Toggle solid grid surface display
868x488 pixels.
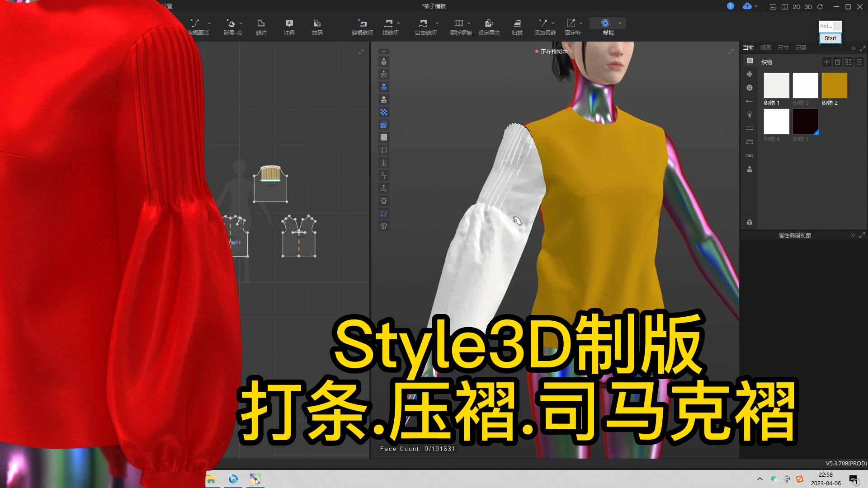[383, 138]
